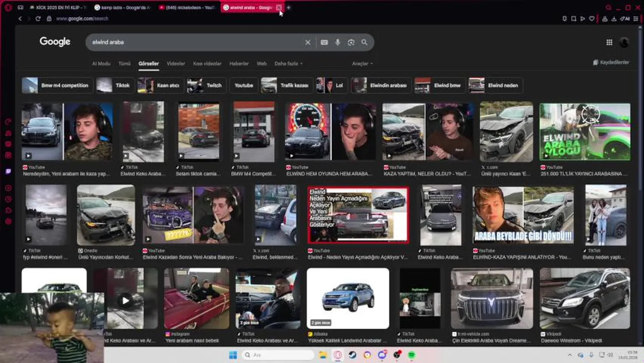The image size is (644, 363).
Task: Select the Elwind neden filter chip
Action: [x=495, y=85]
